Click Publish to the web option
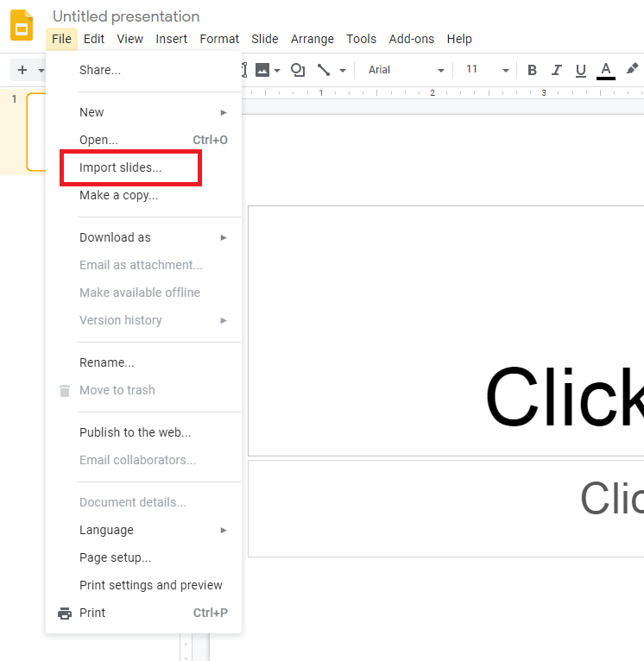Screen dimensions: 644x661 135,432
